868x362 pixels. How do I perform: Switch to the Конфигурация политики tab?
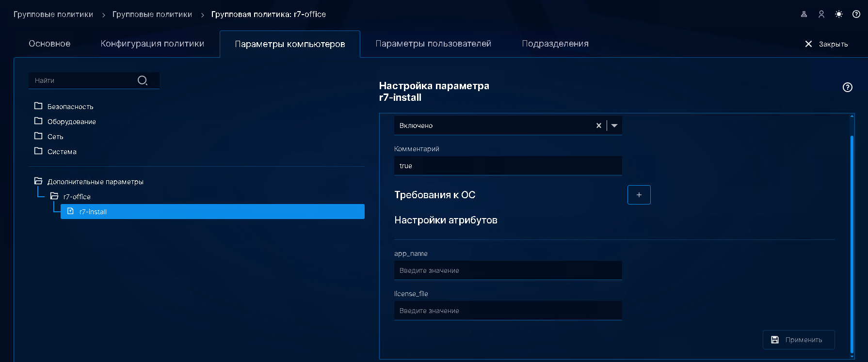152,44
